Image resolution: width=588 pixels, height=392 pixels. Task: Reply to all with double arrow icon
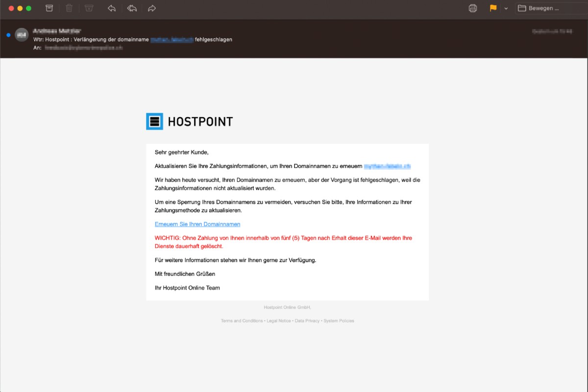pyautogui.click(x=132, y=8)
